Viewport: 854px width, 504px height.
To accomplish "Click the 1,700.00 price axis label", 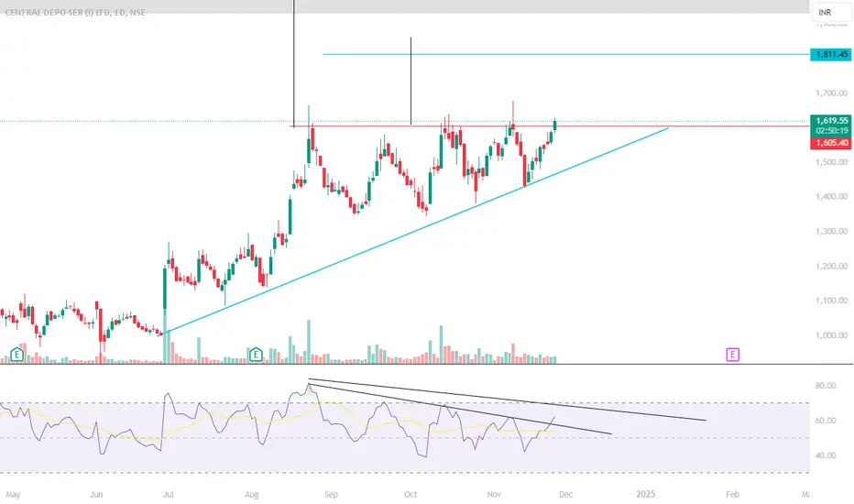I will click(x=831, y=93).
